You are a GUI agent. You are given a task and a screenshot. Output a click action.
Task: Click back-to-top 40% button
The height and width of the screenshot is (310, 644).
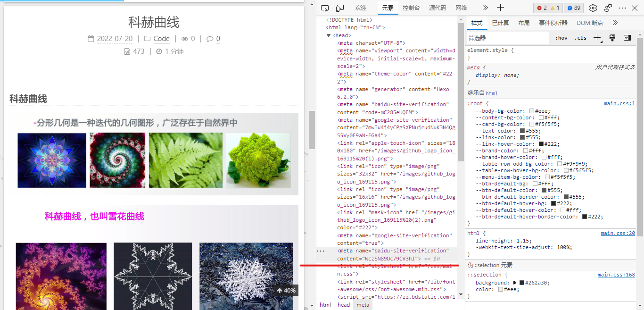286,290
